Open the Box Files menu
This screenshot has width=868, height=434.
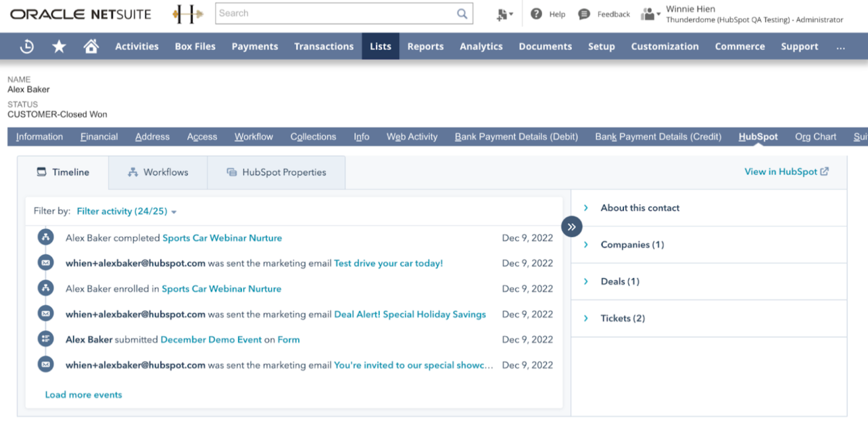[195, 47]
